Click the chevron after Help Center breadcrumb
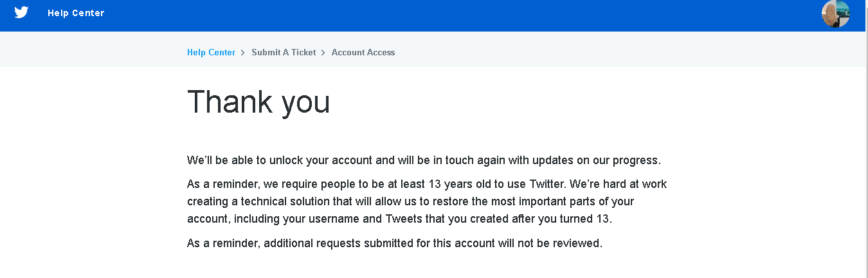868x278 pixels. tap(243, 52)
